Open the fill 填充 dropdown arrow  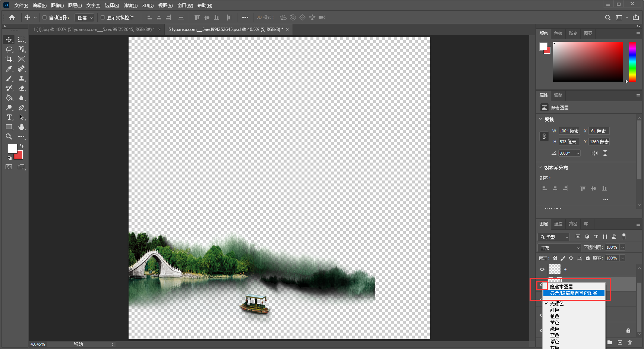pos(622,258)
